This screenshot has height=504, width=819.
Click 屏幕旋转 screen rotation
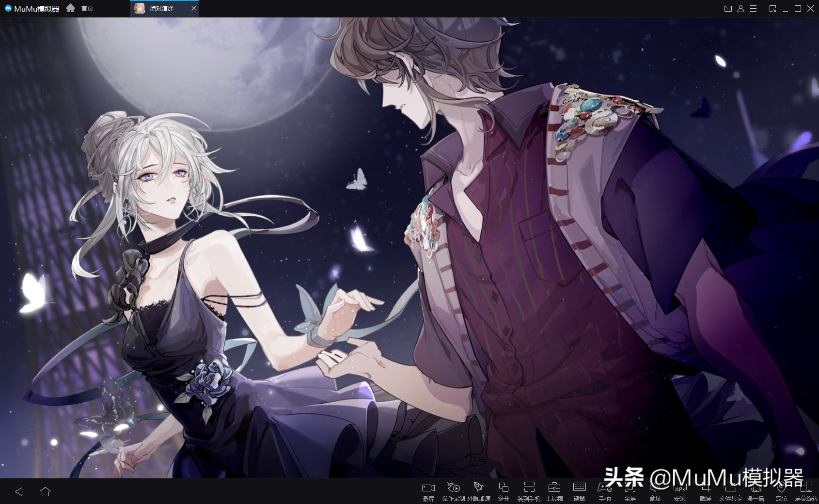pyautogui.click(x=806, y=491)
